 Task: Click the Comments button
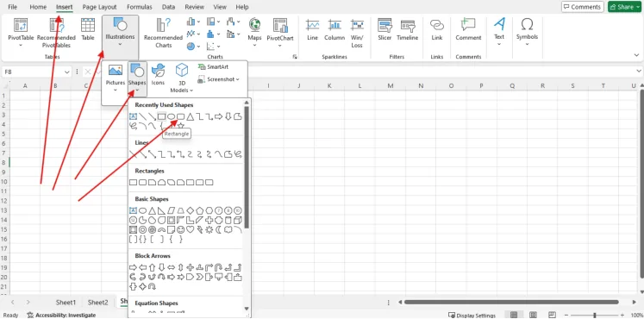coord(583,7)
